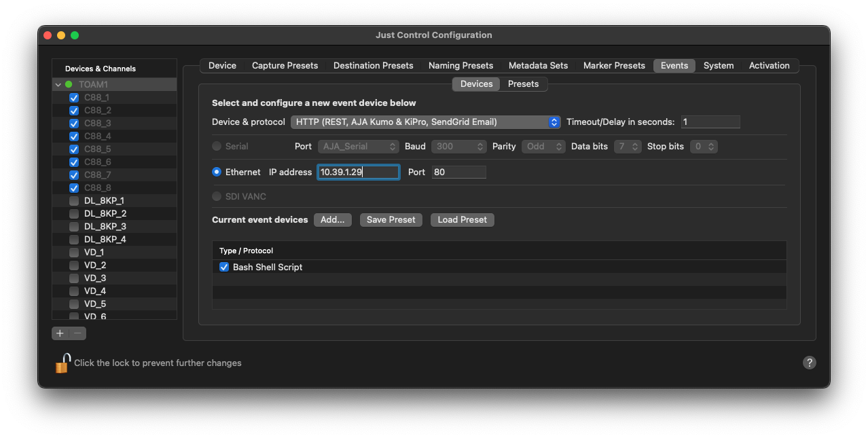Screen dimensions: 868x438
Task: Enable the DL_8KP_3 channel checkbox
Action: (74, 227)
